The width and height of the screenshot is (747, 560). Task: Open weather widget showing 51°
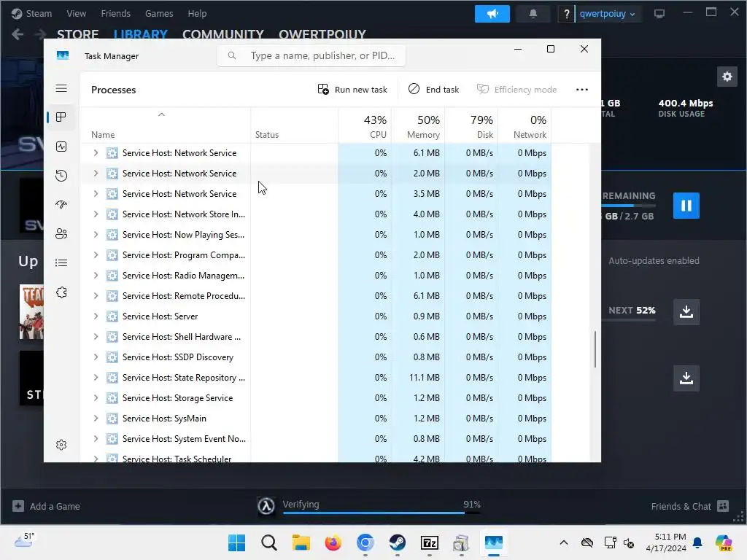pyautogui.click(x=25, y=540)
